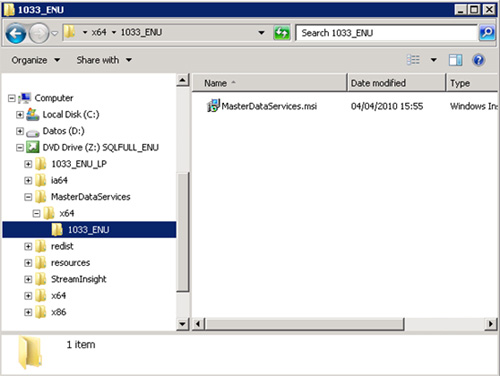Select x64 folder under MasterDataServices
This screenshot has height=376, width=500.
(67, 213)
